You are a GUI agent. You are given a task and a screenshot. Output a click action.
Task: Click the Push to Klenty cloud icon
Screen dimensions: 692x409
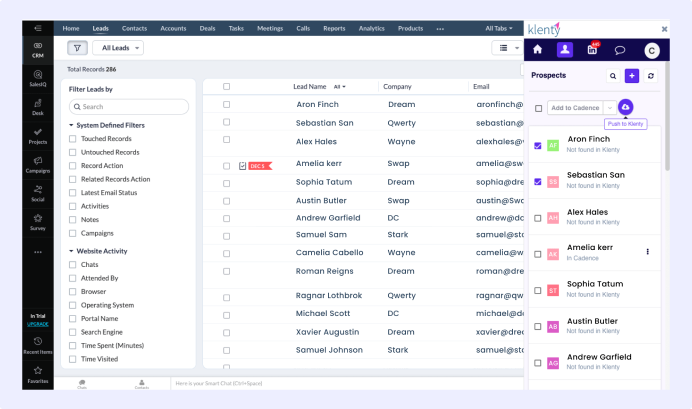625,107
